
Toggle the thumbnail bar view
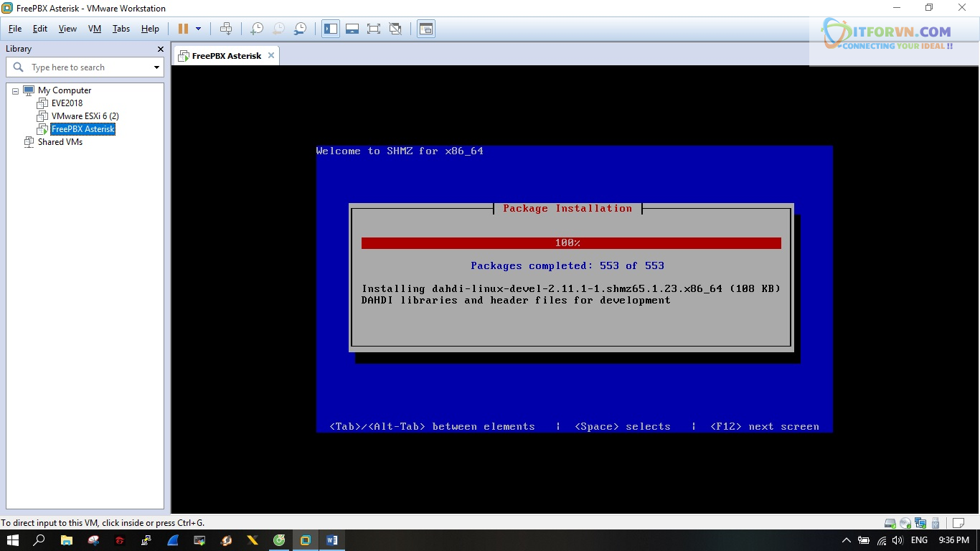coord(352,29)
